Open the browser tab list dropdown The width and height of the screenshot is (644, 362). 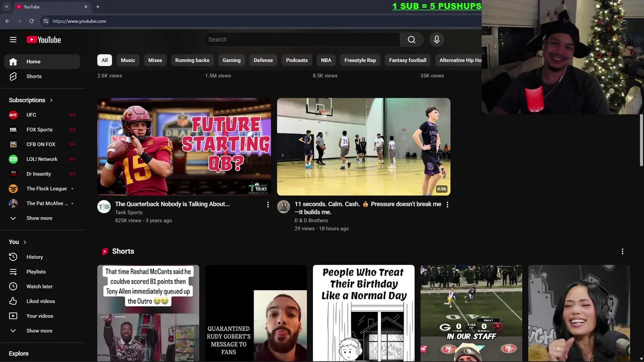pos(7,7)
